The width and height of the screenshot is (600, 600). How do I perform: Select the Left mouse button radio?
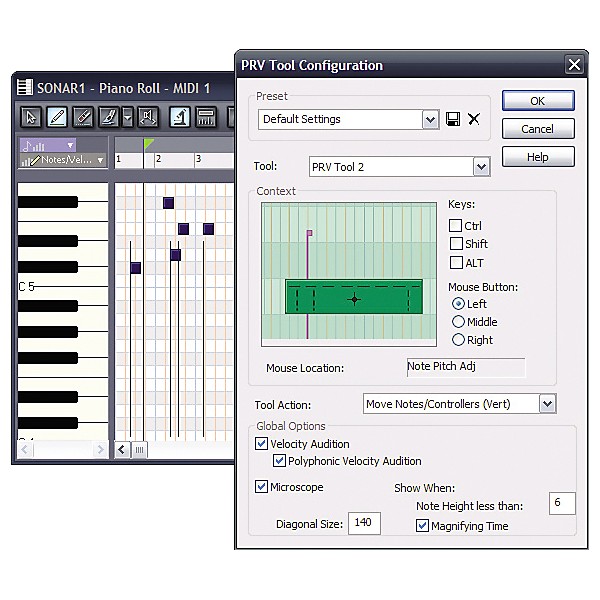click(458, 304)
